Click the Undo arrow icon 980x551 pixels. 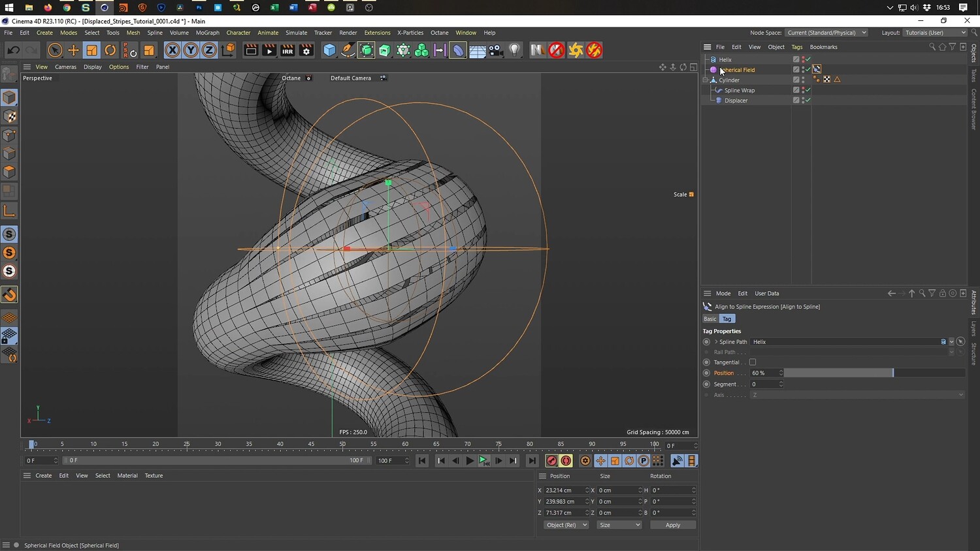click(x=13, y=50)
